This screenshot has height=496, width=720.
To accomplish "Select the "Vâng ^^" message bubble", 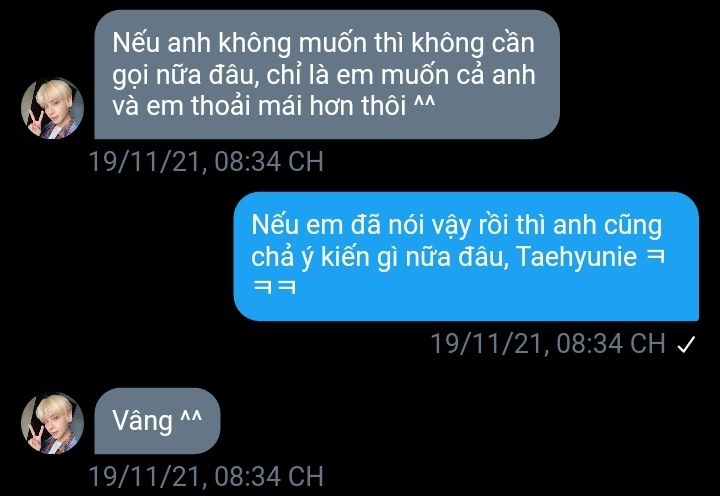I will coord(157,421).
